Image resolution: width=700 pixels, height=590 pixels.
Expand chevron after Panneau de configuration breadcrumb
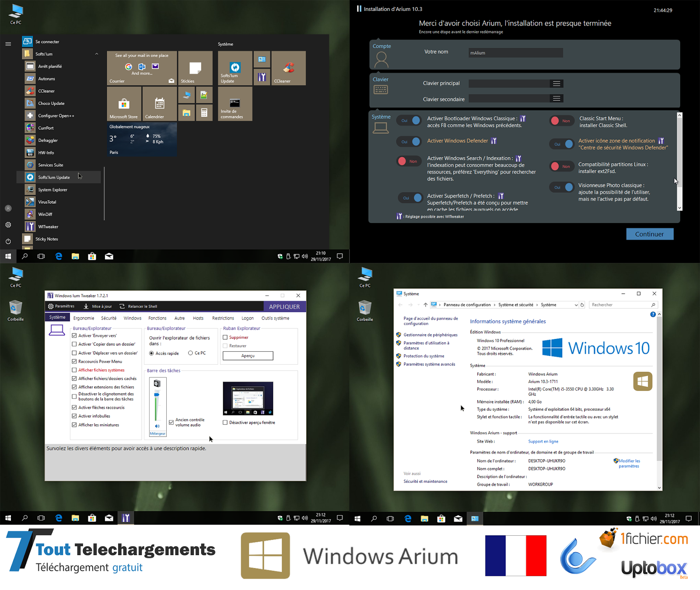point(494,305)
